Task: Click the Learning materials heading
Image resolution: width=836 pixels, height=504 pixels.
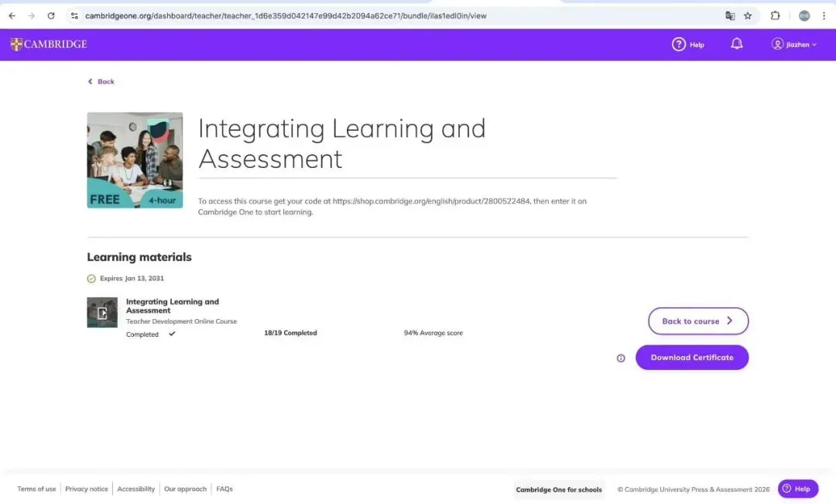Action: click(139, 257)
